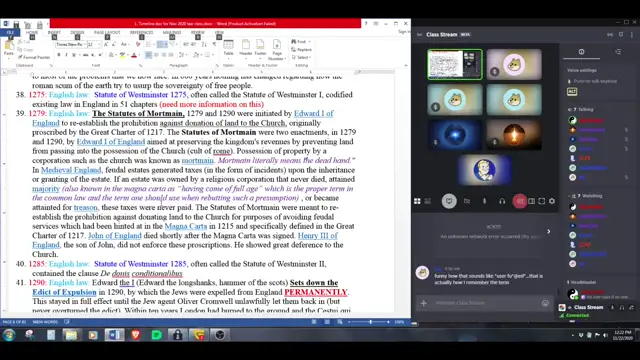Toggle Show/Hide paragraph marks
This screenshot has width=640, height=360.
point(214,44)
